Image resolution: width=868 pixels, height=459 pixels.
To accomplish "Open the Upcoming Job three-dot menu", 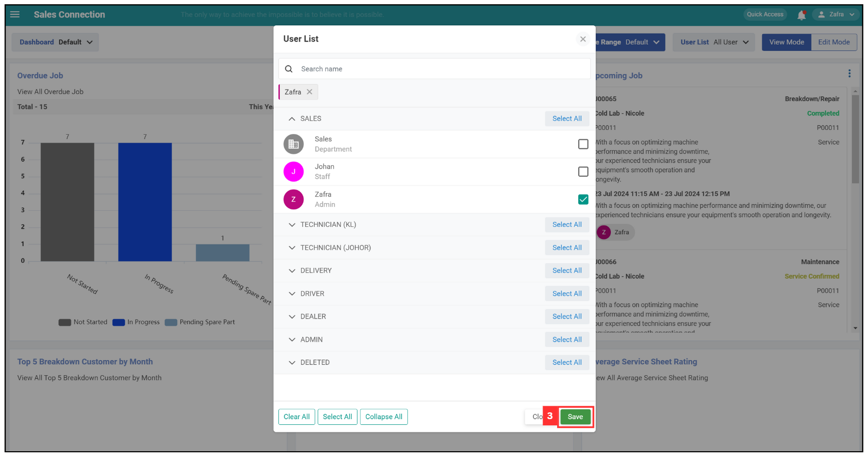I will pyautogui.click(x=849, y=74).
